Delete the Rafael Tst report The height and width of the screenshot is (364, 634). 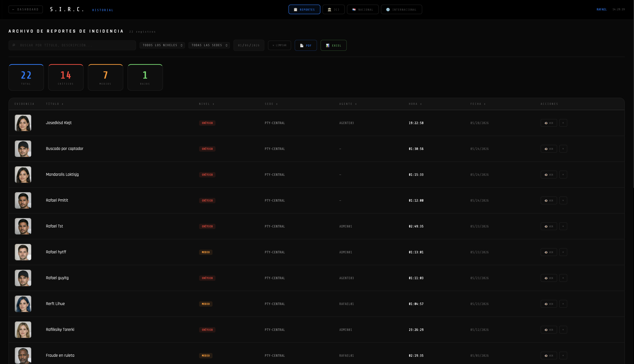(x=563, y=226)
